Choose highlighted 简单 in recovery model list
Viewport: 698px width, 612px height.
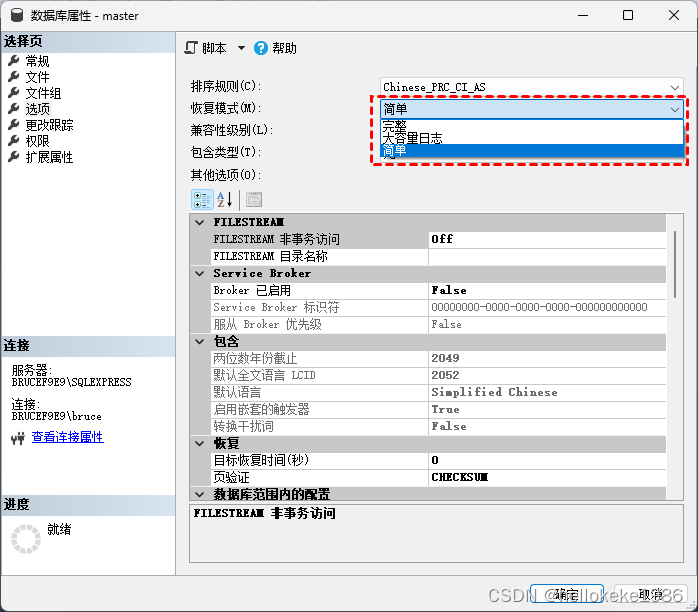click(x=532, y=150)
